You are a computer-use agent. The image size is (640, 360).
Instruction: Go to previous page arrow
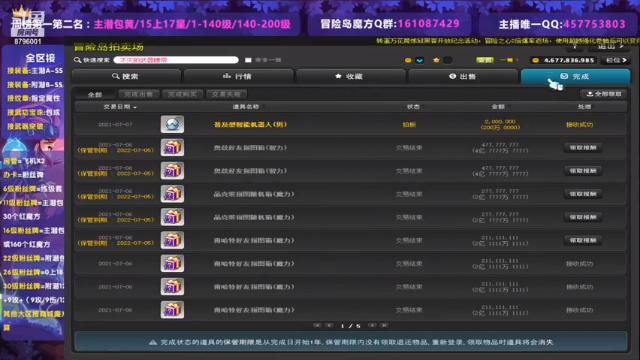pyautogui.click(x=329, y=325)
